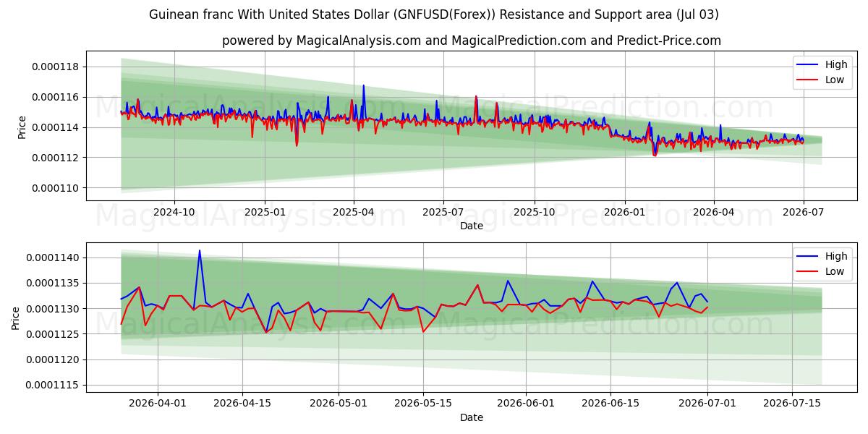Click the 0.0001125 y-axis label
The image size is (868, 434).
click(x=54, y=334)
